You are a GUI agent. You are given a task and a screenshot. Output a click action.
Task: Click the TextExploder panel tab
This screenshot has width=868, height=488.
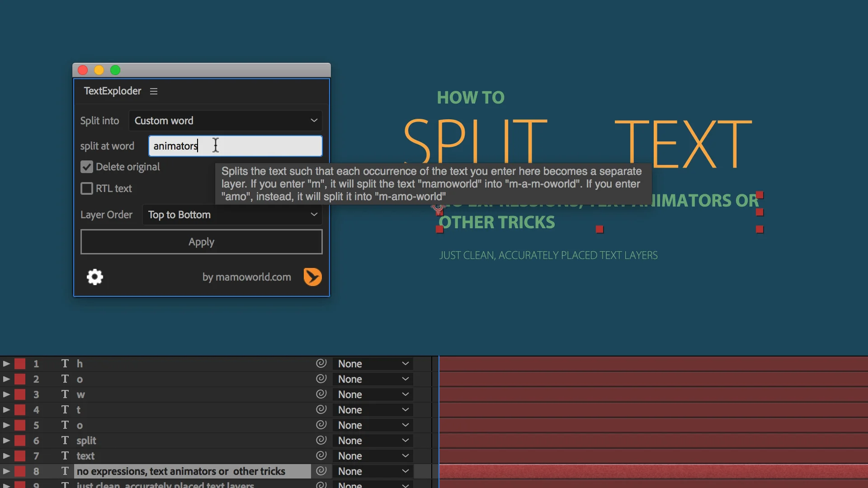[113, 91]
